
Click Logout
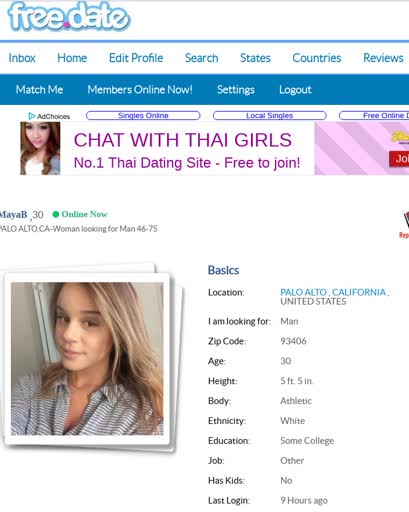[295, 90]
